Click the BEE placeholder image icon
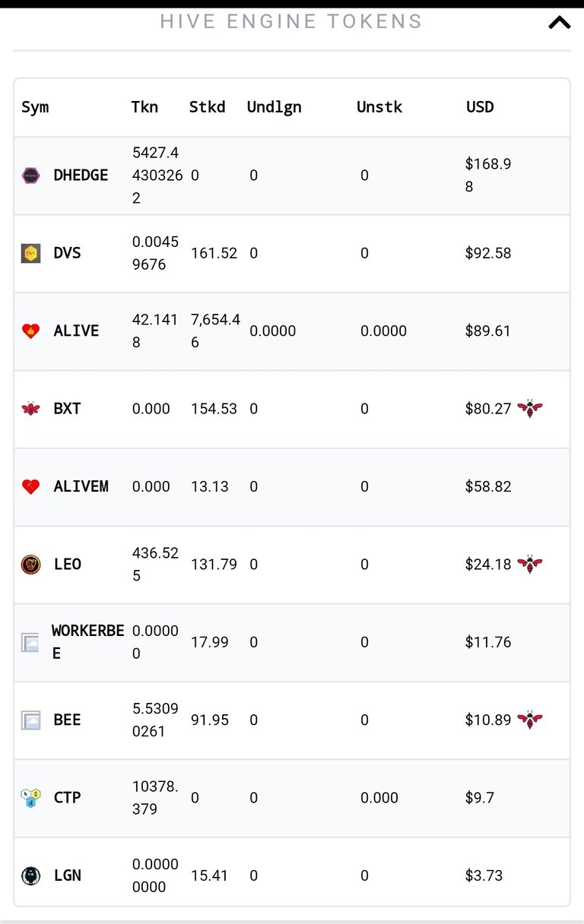The image size is (584, 924). (x=30, y=720)
